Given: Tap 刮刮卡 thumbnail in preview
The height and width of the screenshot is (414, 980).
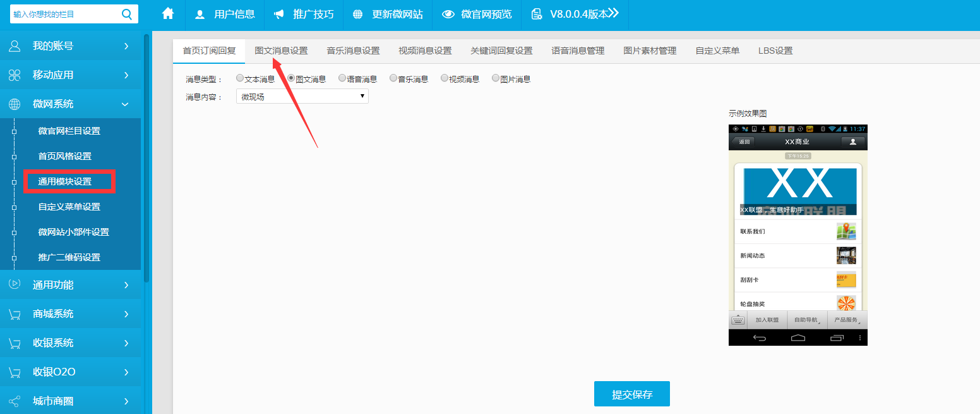Looking at the screenshot, I should click(846, 279).
